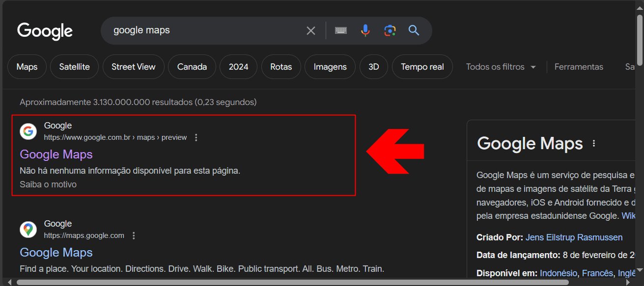Select the Imagens filter chip
The image size is (644, 286).
(x=330, y=67)
